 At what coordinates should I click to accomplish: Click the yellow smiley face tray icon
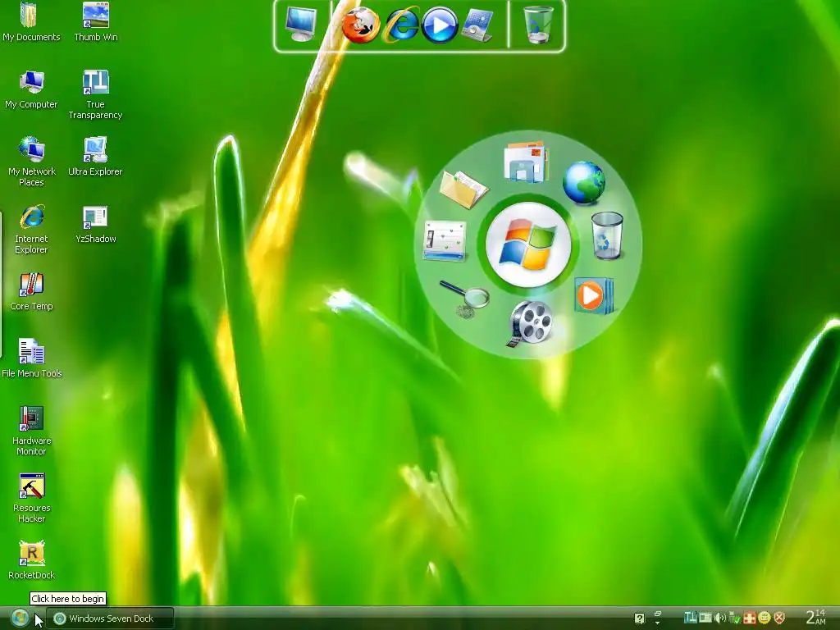tap(764, 619)
